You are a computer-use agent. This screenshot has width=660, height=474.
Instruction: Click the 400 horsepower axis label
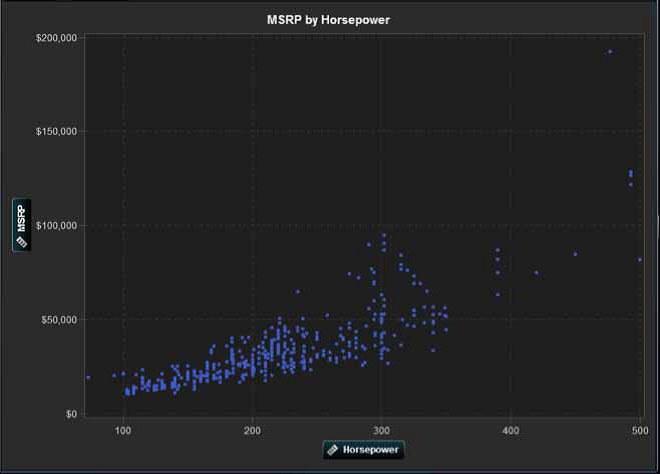[x=511, y=431]
